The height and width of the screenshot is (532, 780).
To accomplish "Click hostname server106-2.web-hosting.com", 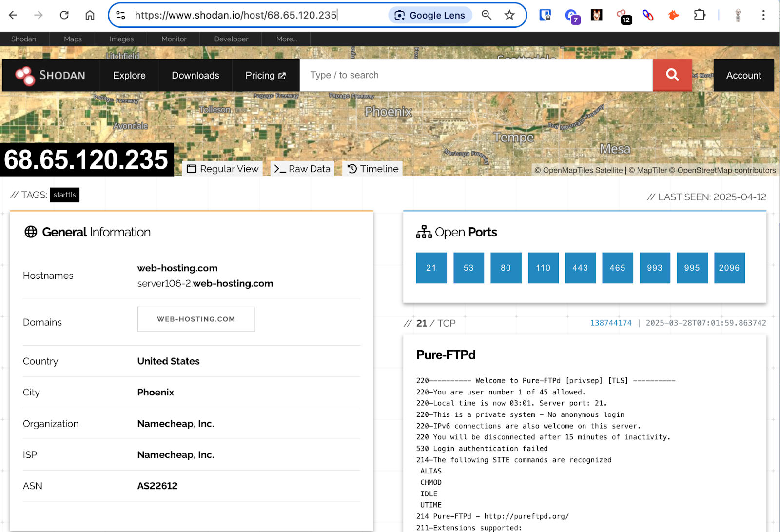I will [x=205, y=283].
